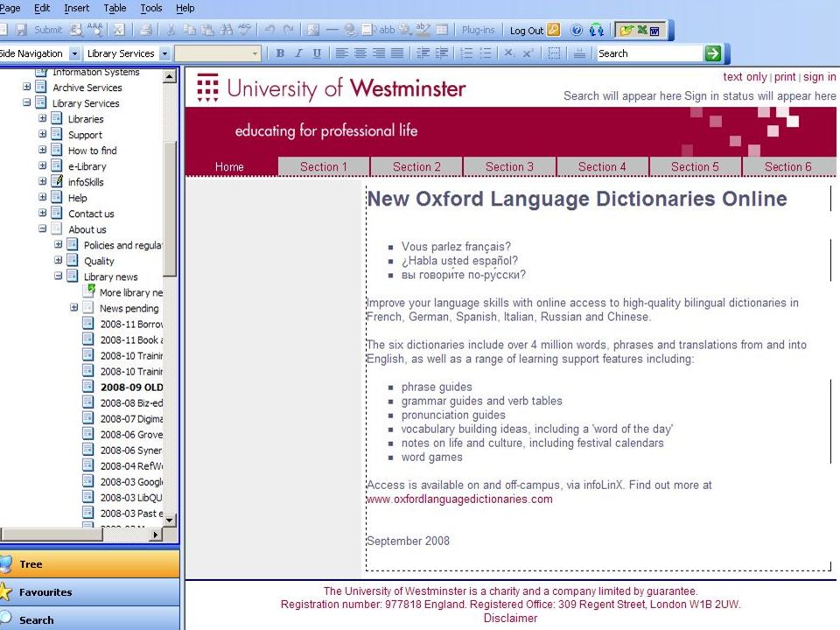Switch to the Section 4 tab
840x630 pixels.
tap(602, 166)
